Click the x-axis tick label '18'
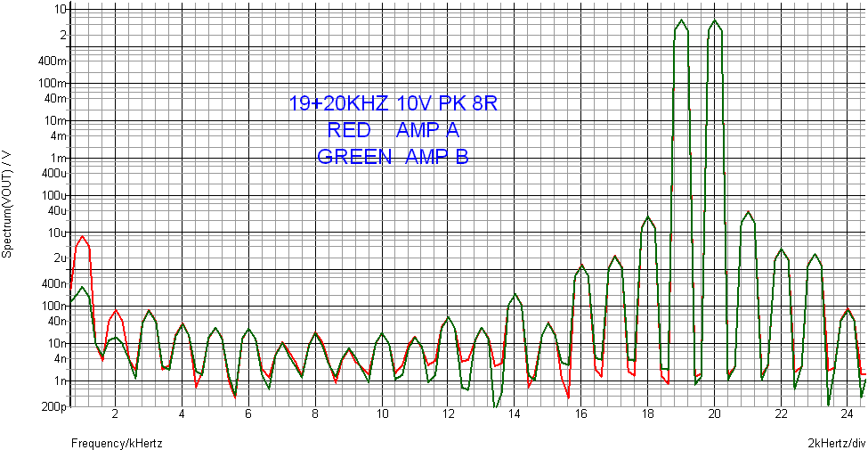Image resolution: width=868 pixels, height=450 pixels. click(648, 414)
